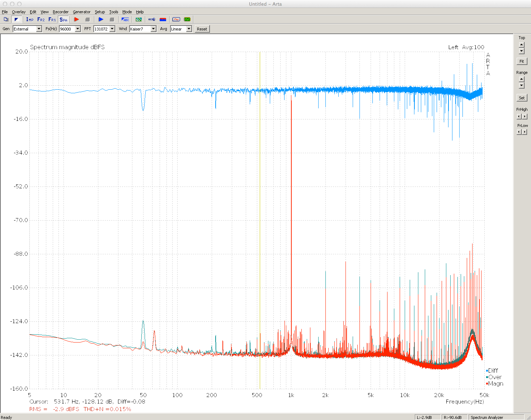Click FrHigh left arrow
Screen dimensions: 531x420
(519, 117)
